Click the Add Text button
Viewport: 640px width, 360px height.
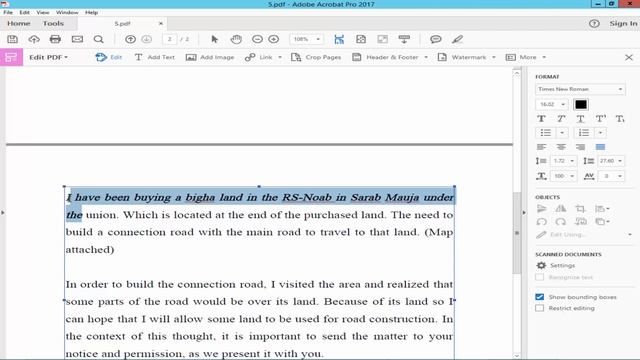[155, 57]
